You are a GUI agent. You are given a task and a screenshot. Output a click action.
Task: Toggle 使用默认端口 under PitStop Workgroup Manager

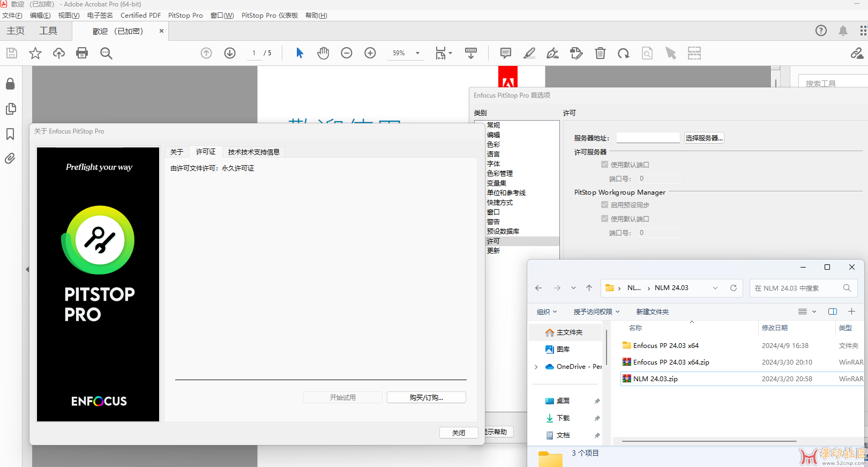605,219
